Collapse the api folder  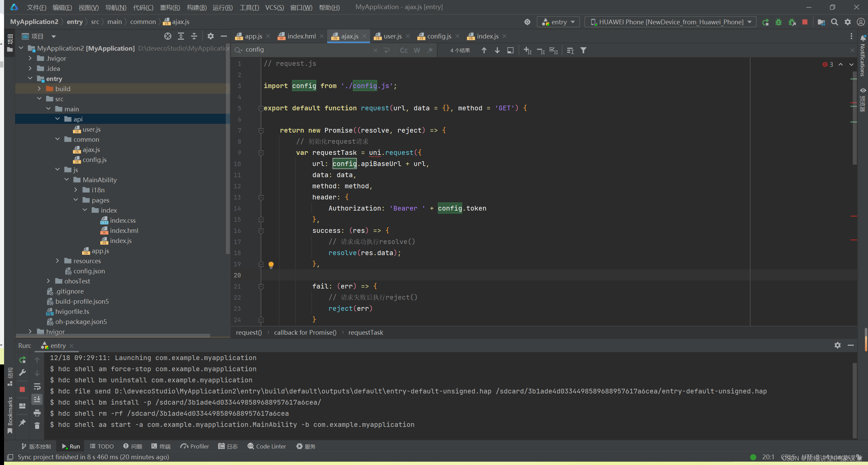click(x=57, y=119)
